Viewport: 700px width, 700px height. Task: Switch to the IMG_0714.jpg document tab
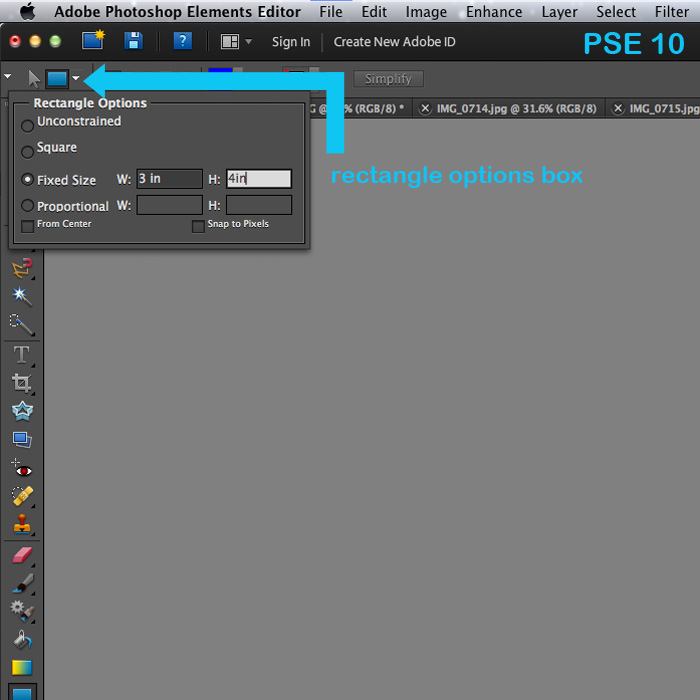click(516, 108)
